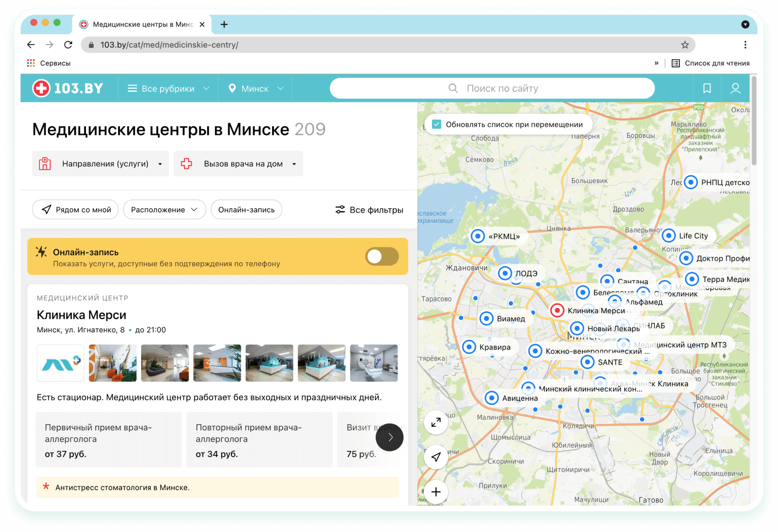The image size is (778, 532).
Task: Go back with the browser back arrow
Action: pyautogui.click(x=31, y=45)
